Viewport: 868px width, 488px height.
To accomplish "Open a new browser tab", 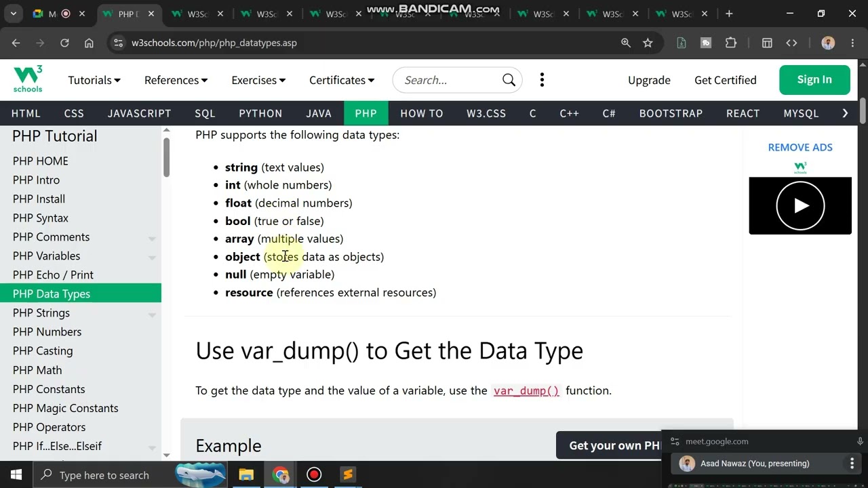I will click(729, 14).
